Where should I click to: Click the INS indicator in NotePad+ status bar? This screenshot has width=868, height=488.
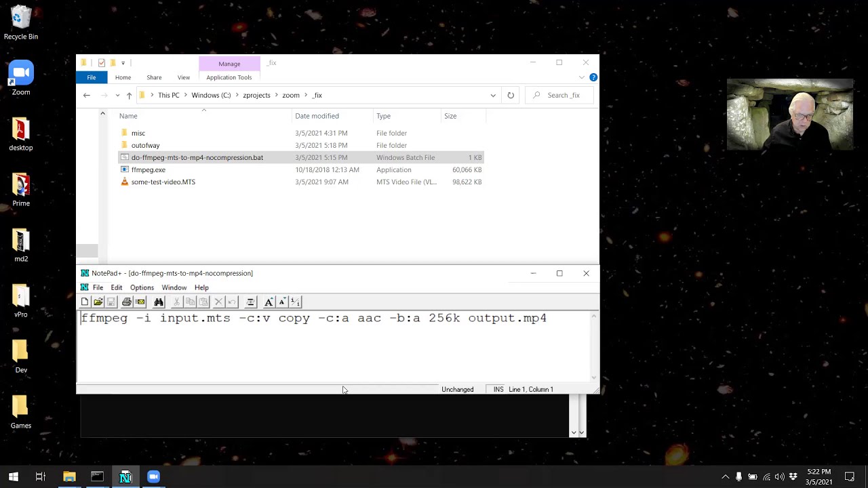[498, 389]
